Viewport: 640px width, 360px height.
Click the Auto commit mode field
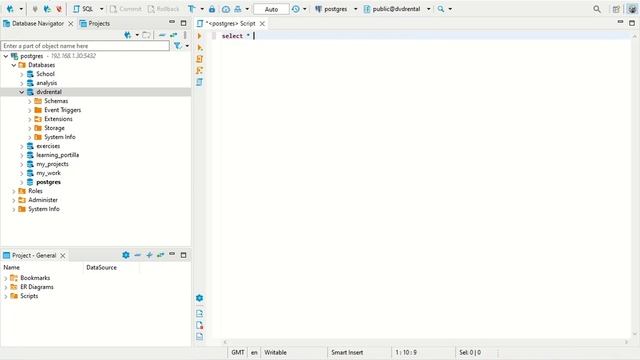click(x=271, y=9)
